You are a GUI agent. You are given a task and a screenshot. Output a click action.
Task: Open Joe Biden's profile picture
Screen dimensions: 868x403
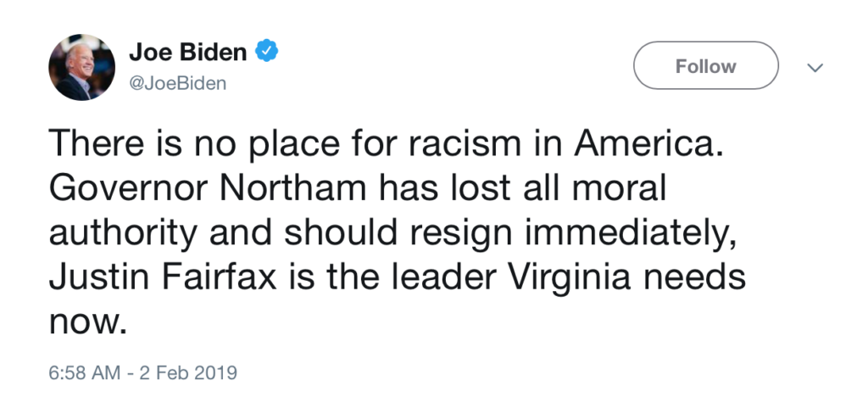pos(82,67)
